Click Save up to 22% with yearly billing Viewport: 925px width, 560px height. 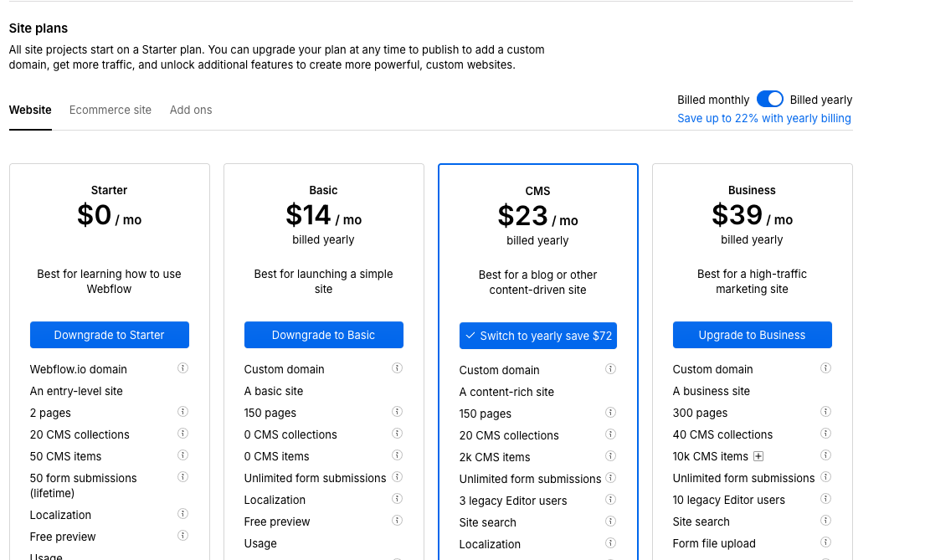(x=764, y=118)
